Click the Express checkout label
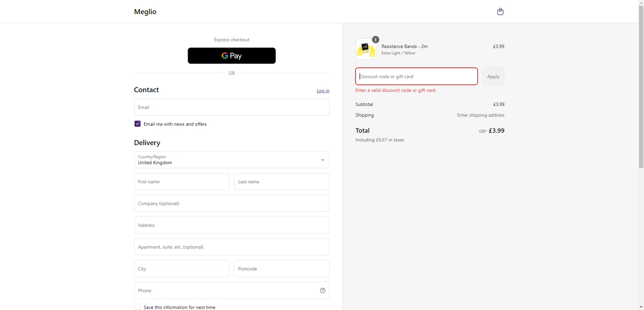The height and width of the screenshot is (310, 644). tap(232, 40)
